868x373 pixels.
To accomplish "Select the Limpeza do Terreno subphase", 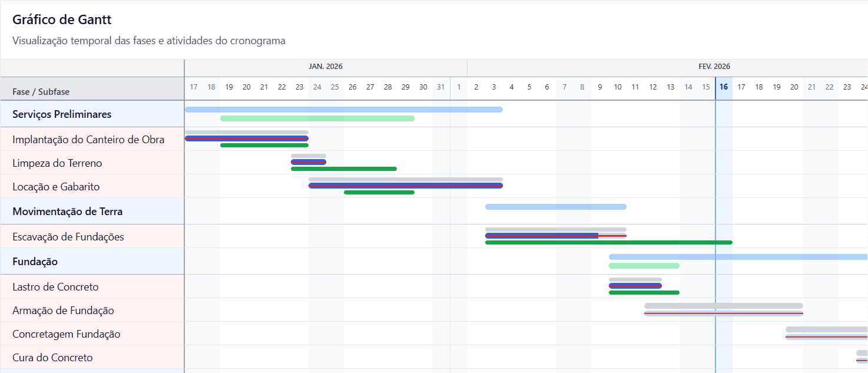I will point(56,163).
